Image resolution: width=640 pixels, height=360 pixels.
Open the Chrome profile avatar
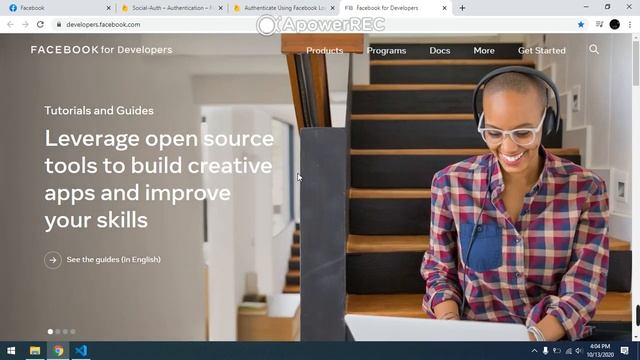615,24
